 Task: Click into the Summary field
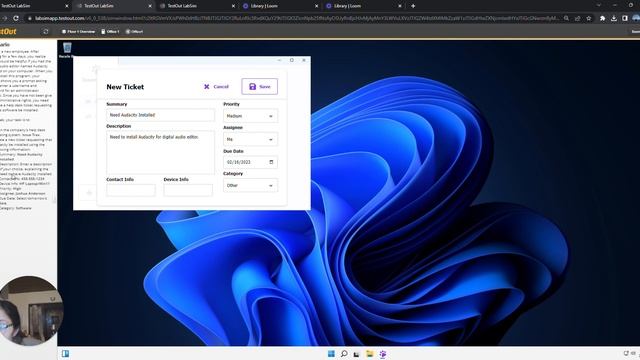pyautogui.click(x=160, y=115)
